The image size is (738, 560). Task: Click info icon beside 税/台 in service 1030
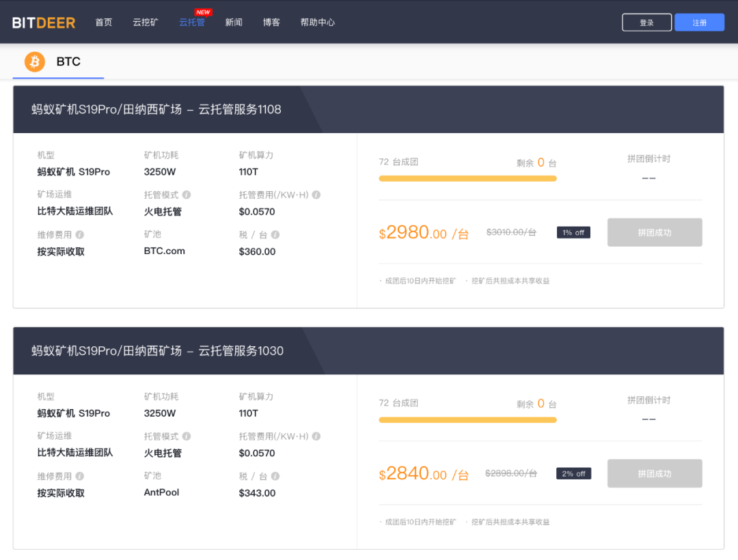(275, 476)
